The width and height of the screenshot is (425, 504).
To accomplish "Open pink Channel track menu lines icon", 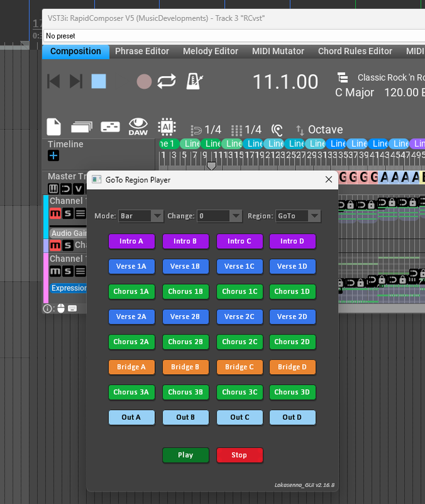I will click(x=81, y=271).
